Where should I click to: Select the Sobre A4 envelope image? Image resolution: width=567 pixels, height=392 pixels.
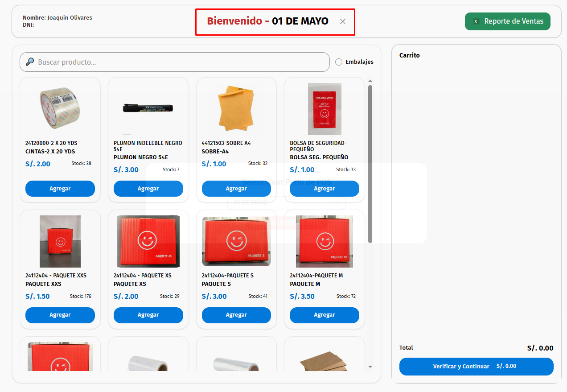(x=236, y=108)
